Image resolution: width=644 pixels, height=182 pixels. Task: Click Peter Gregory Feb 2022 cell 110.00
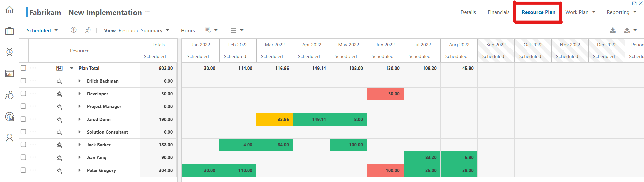coord(237,170)
